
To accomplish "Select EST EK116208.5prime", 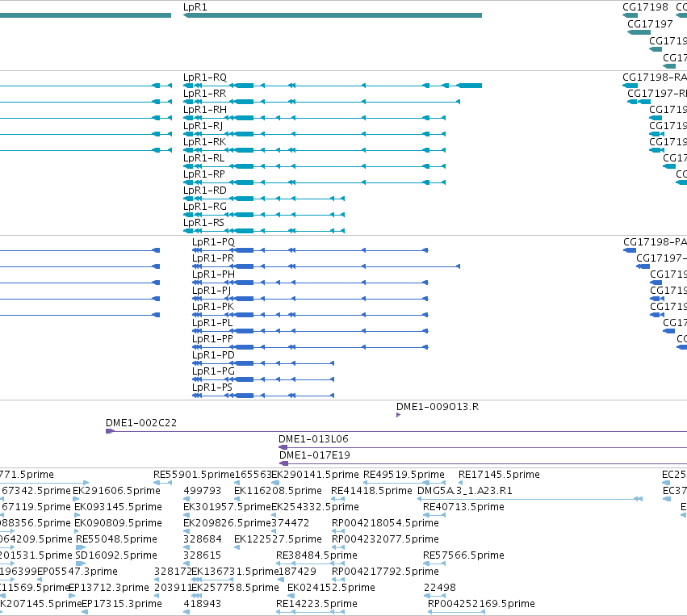I will tap(279, 491).
